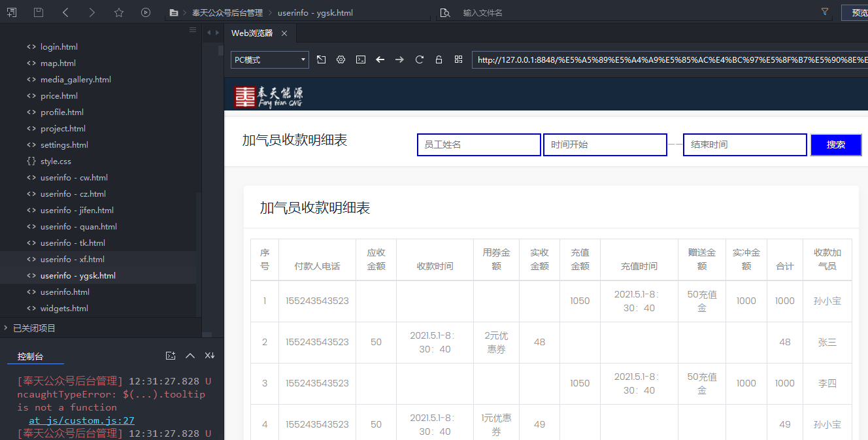
Task: Open the PC模式 device mode dropdown
Action: pyautogui.click(x=270, y=59)
